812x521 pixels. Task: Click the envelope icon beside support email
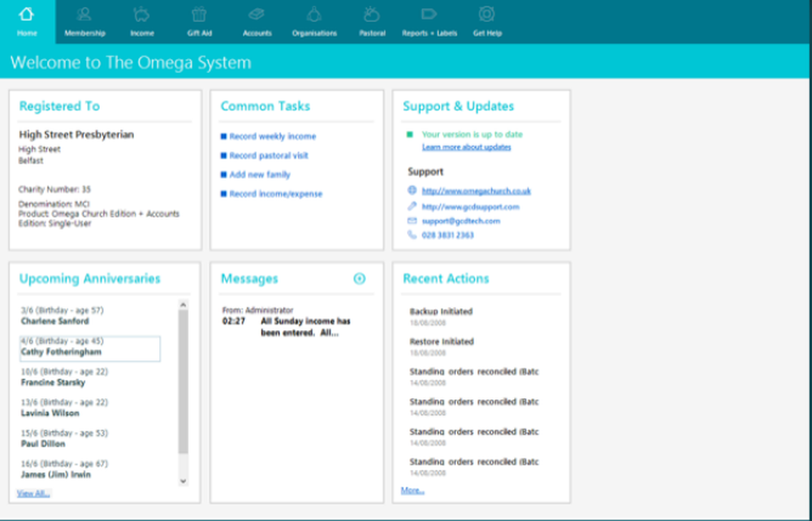pyautogui.click(x=412, y=221)
